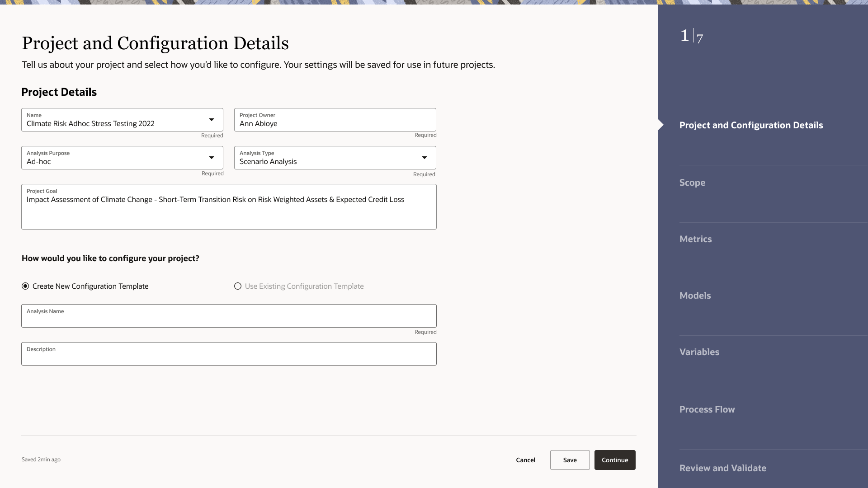Choose Use Existing Configuration Template radio
Screen dimensions: 868x488
[238, 286]
